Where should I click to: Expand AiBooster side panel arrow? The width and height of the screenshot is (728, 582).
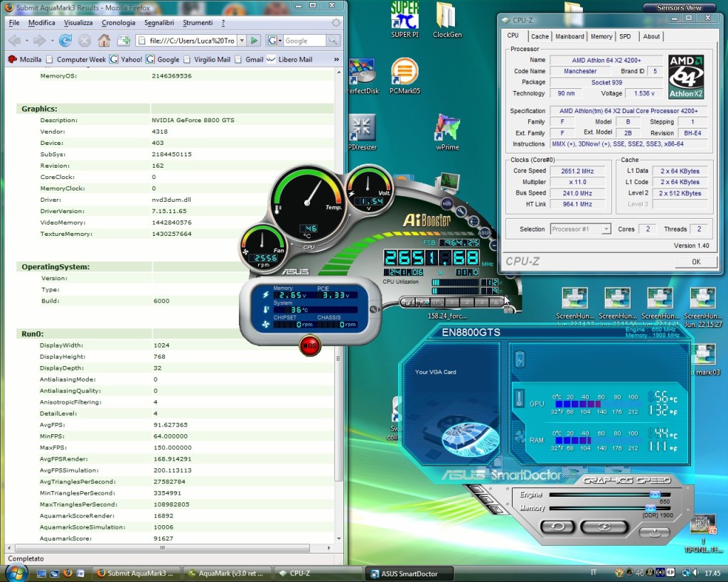(x=374, y=309)
